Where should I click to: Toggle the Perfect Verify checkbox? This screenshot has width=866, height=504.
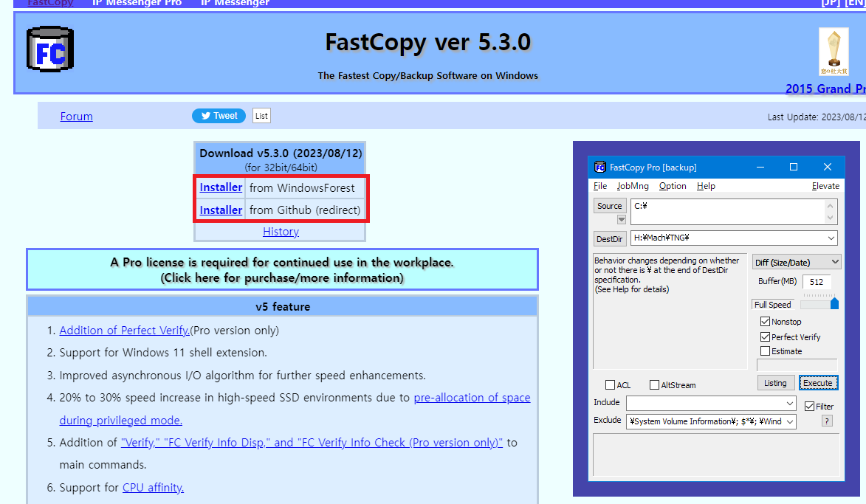[765, 336]
